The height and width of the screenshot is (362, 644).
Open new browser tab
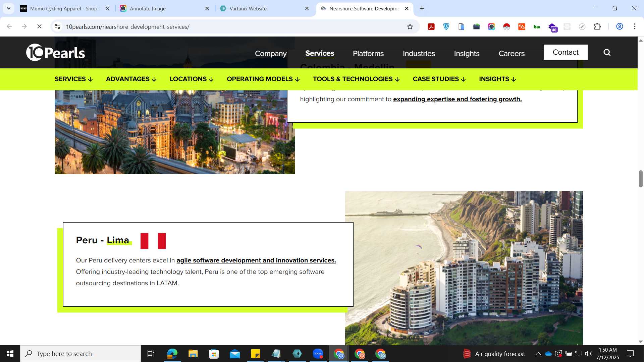tap(422, 9)
